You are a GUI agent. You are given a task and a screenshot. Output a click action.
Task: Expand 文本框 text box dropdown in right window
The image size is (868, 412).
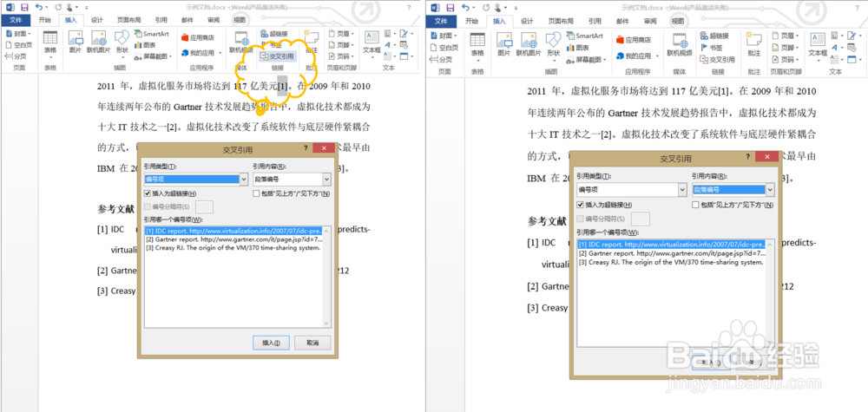[817, 60]
